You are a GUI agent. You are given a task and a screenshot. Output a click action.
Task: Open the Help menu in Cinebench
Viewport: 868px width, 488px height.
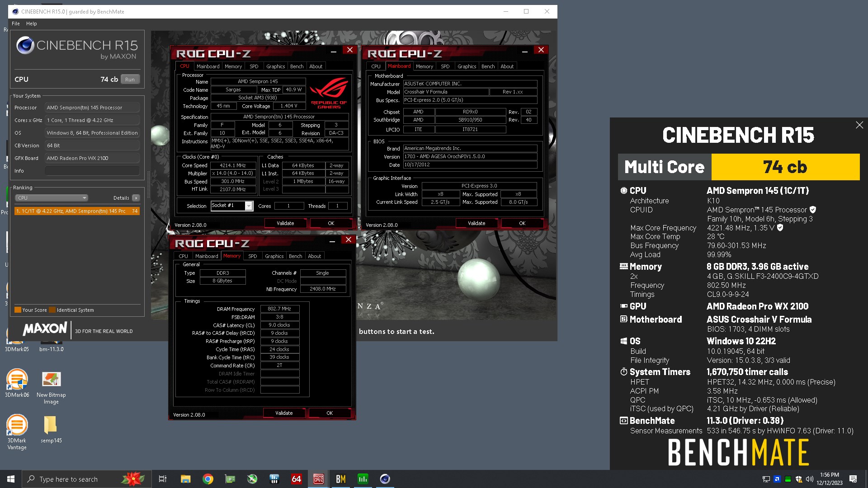click(31, 23)
